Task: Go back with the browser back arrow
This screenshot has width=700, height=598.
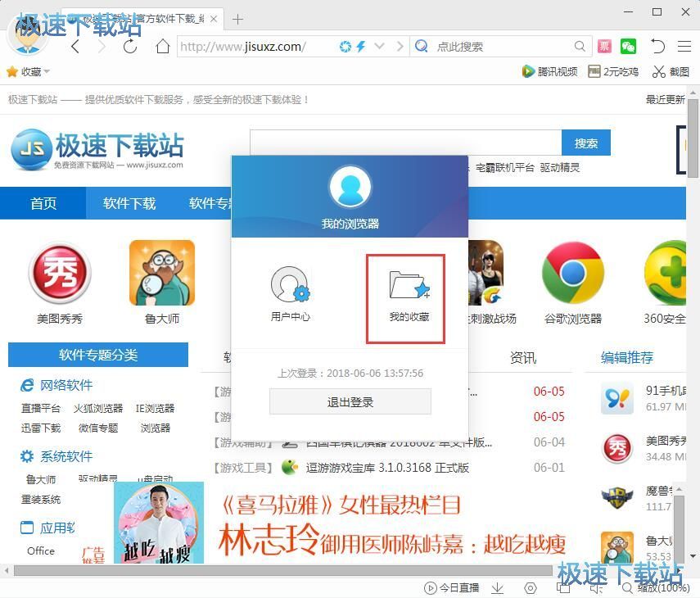Action: tap(75, 47)
